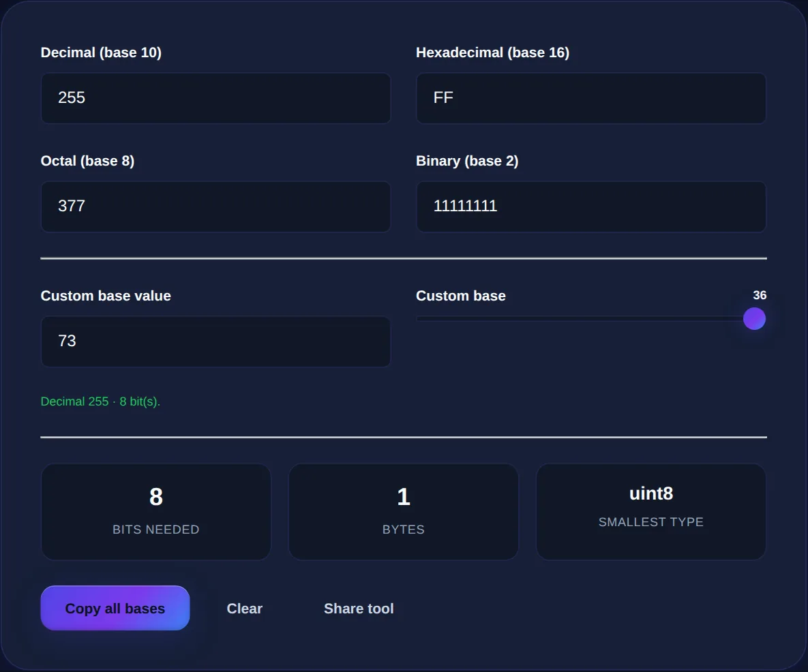Clear all converter fields
Viewport: 808px width, 672px height.
[x=245, y=608]
